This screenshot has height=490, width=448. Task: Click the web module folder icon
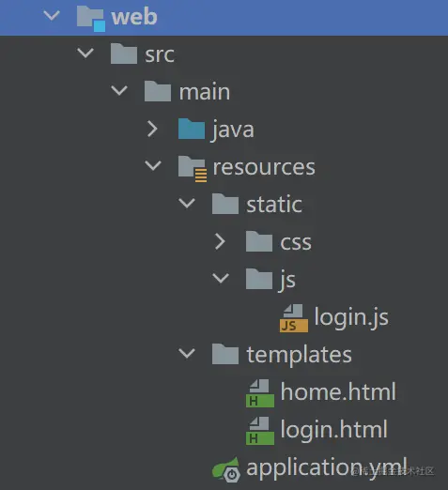pos(91,19)
